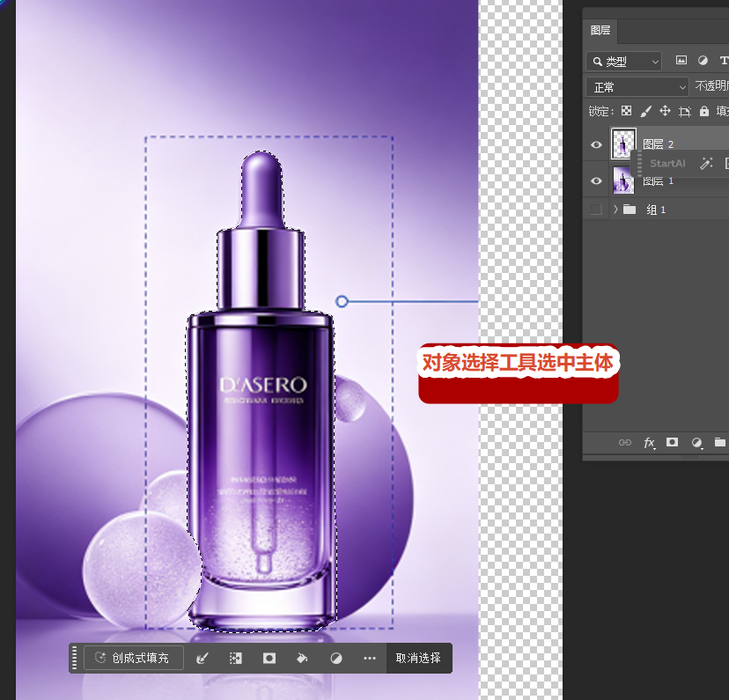Image resolution: width=729 pixels, height=700 pixels.
Task: Toggle the lock all padlock icon
Action: pyautogui.click(x=704, y=111)
